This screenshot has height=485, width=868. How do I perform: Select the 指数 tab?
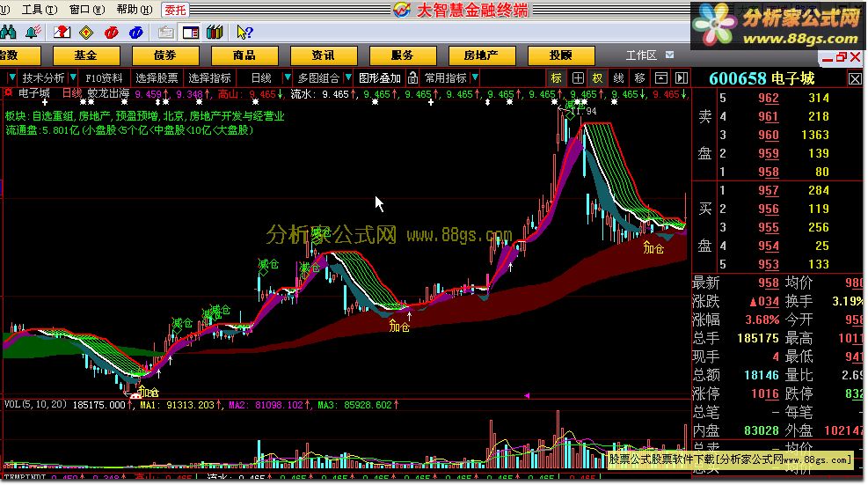[x=19, y=55]
